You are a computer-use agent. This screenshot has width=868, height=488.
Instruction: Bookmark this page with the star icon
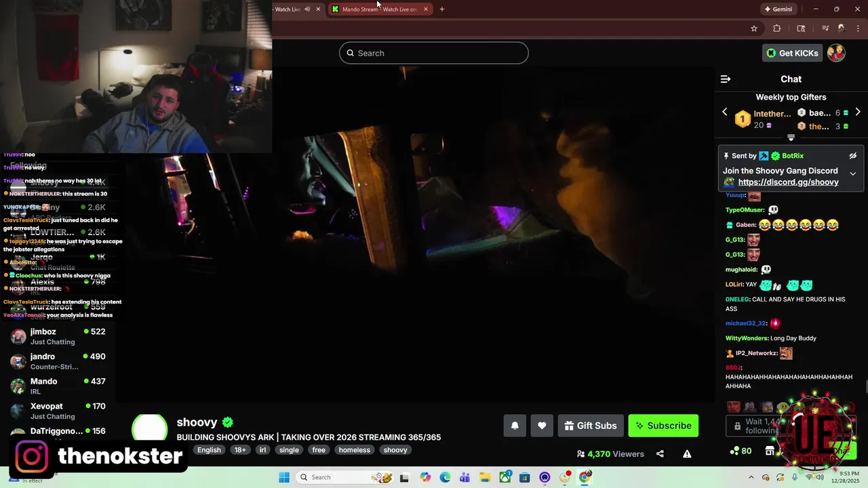(x=753, y=28)
